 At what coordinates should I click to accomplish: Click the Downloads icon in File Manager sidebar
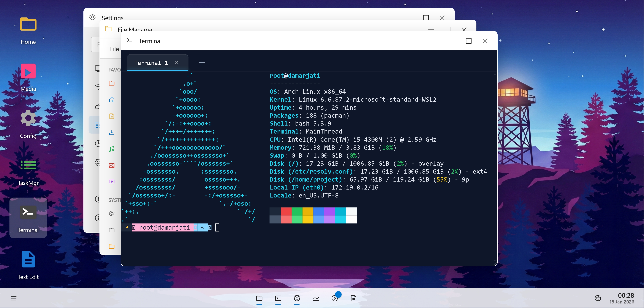point(111,132)
